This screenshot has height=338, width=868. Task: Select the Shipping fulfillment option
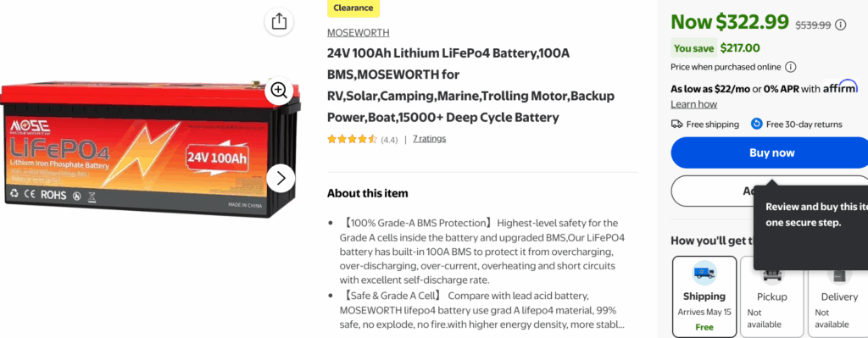[x=704, y=296]
